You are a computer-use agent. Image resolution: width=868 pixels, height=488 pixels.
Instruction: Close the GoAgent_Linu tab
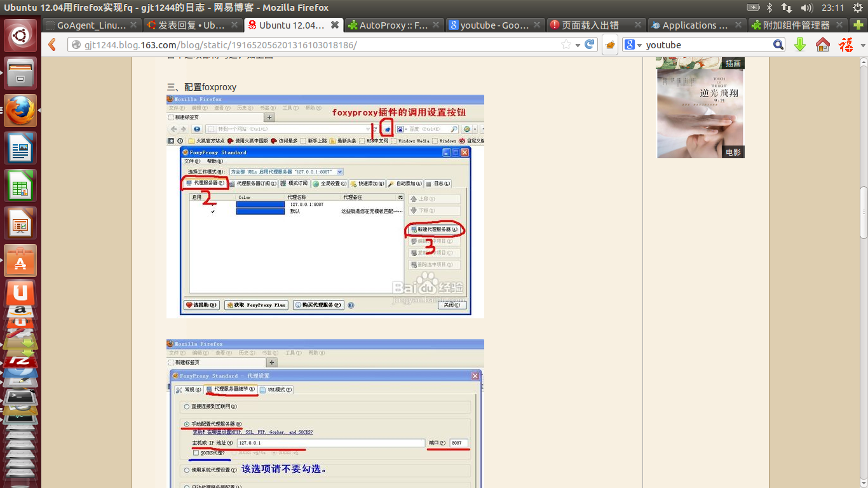133,25
